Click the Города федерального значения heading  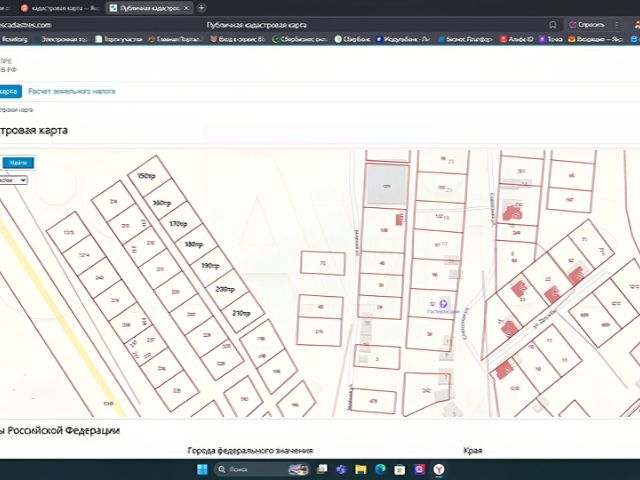pyautogui.click(x=250, y=451)
